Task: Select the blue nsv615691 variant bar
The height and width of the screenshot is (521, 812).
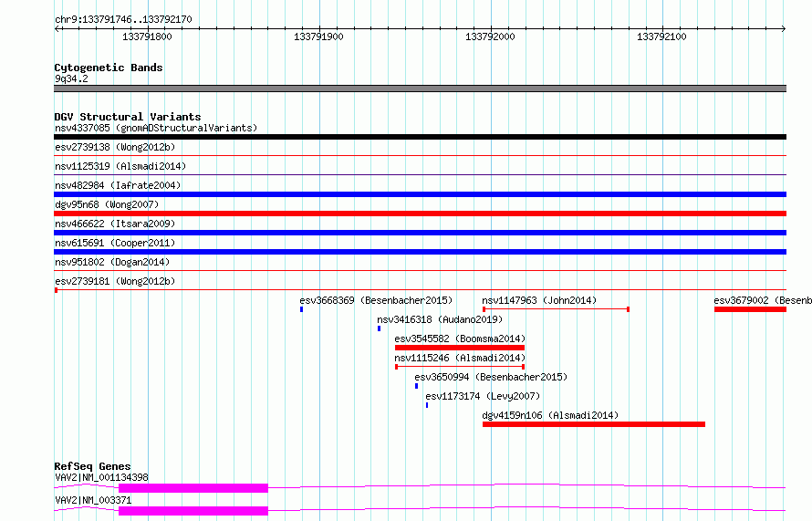Action: pos(420,252)
